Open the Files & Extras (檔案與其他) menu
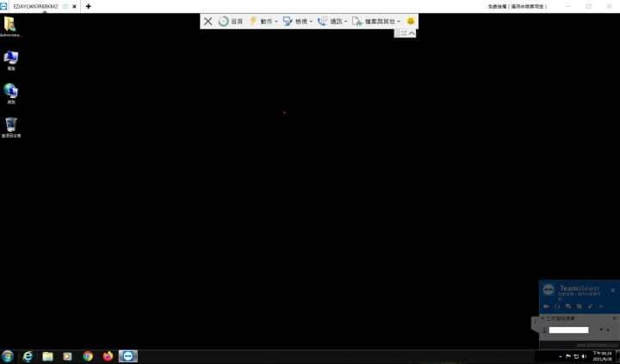 376,22
